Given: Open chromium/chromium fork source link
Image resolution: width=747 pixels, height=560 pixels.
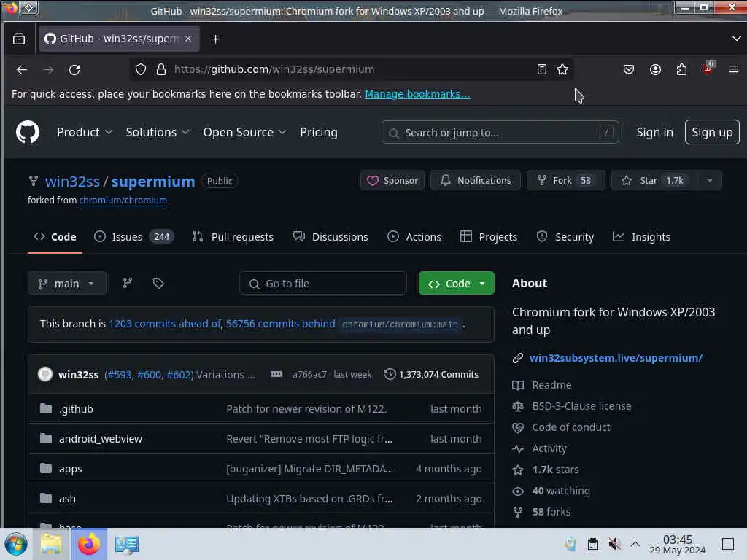Looking at the screenshot, I should (123, 201).
